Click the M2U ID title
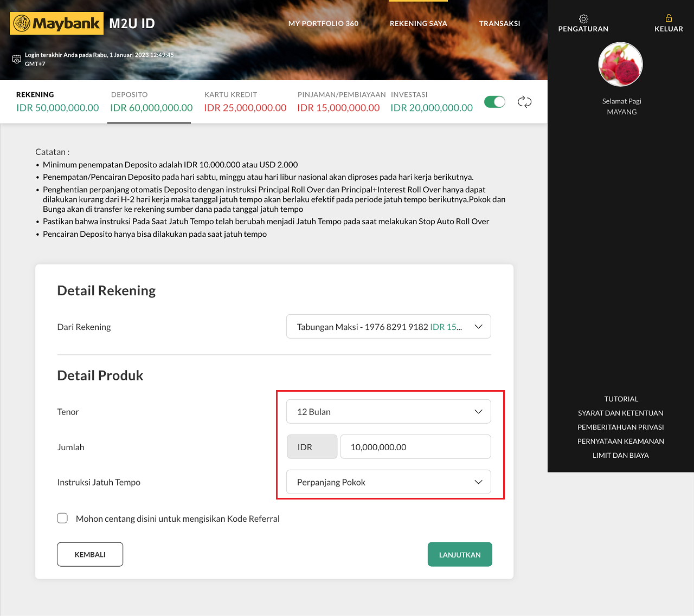The height and width of the screenshot is (616, 694). coord(132,23)
